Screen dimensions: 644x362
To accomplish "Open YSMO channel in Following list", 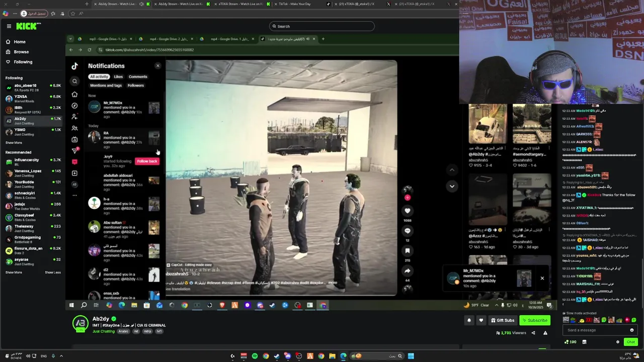I will [33, 132].
